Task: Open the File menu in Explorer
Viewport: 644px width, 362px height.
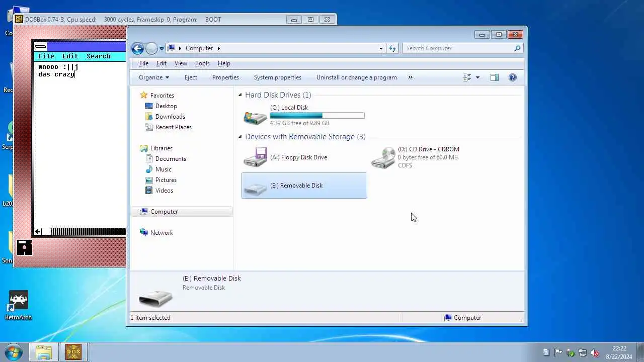Action: (x=144, y=63)
